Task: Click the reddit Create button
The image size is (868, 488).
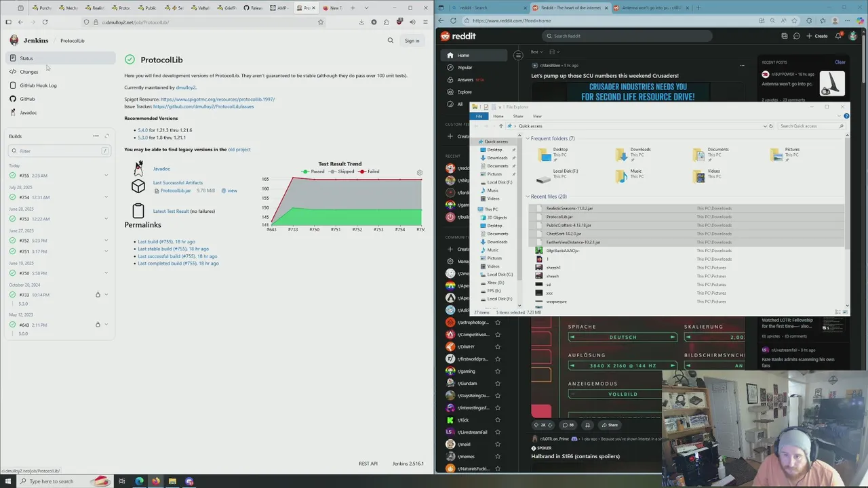Action: pyautogui.click(x=817, y=36)
